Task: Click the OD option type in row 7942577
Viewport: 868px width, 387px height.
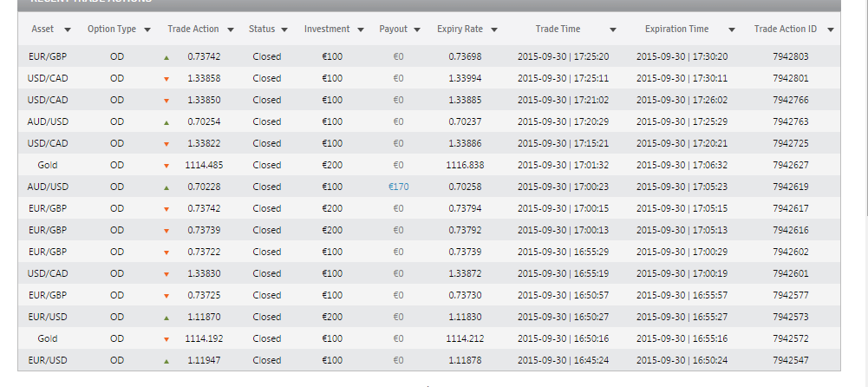Action: point(117,295)
